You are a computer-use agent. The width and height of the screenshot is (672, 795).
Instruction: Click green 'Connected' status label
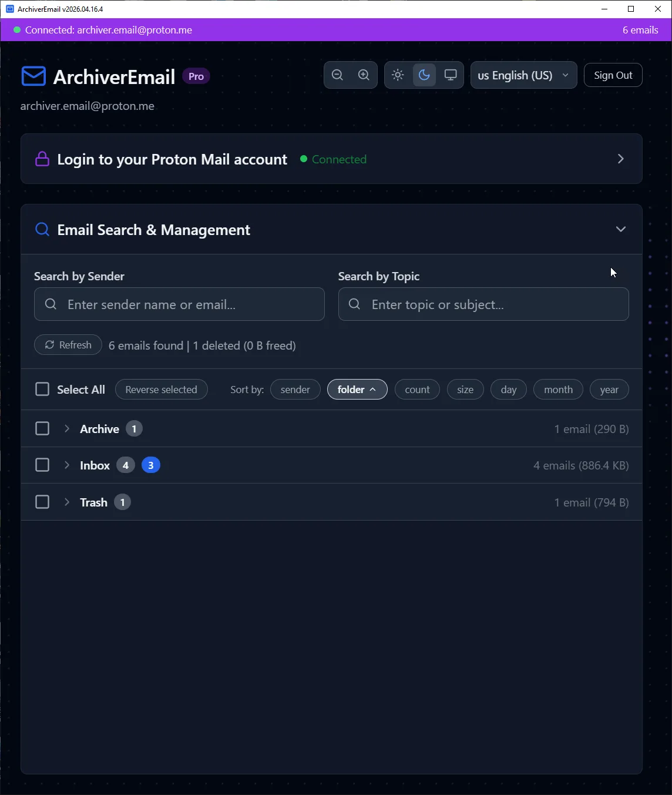pos(339,159)
